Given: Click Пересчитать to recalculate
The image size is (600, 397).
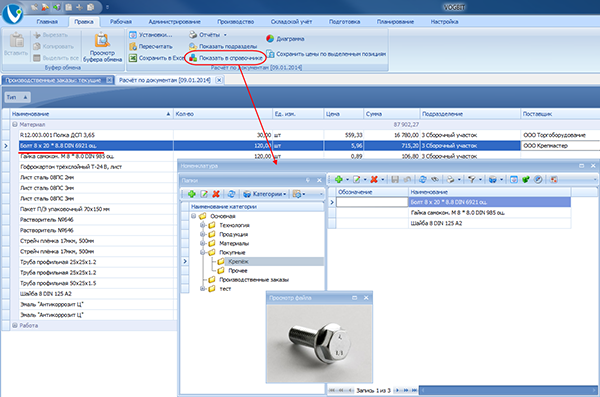Looking at the screenshot, I should click(150, 46).
